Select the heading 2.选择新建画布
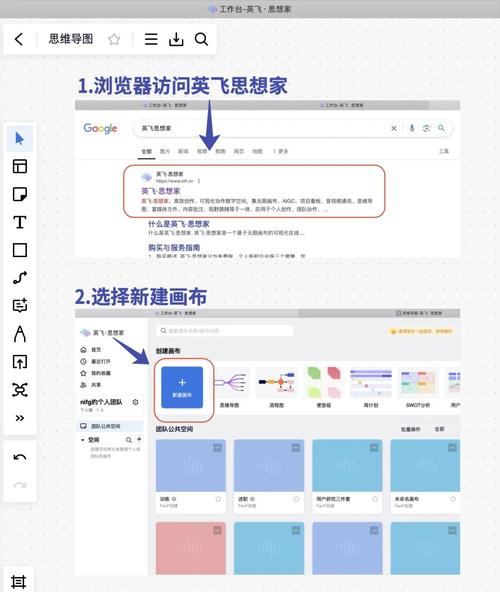This screenshot has width=500, height=592. click(141, 296)
